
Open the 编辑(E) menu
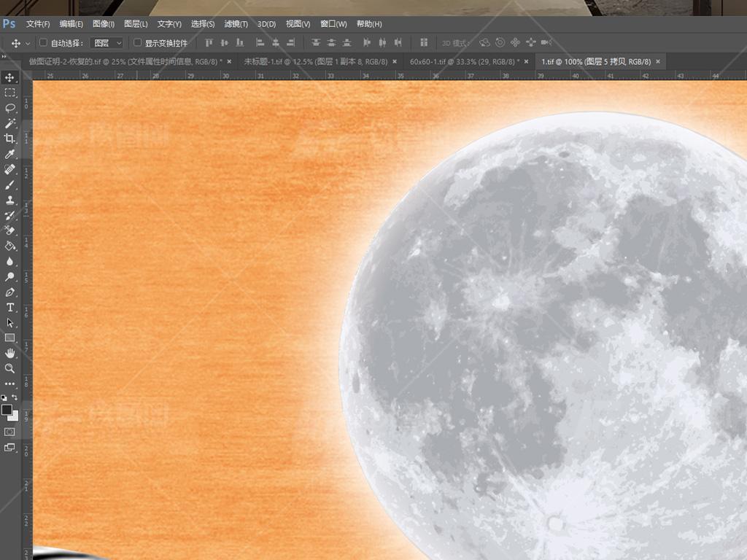point(71,24)
